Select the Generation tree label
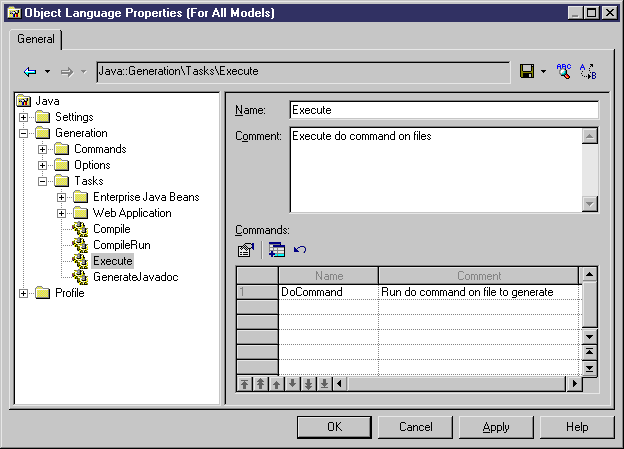The width and height of the screenshot is (624, 449). tap(81, 133)
